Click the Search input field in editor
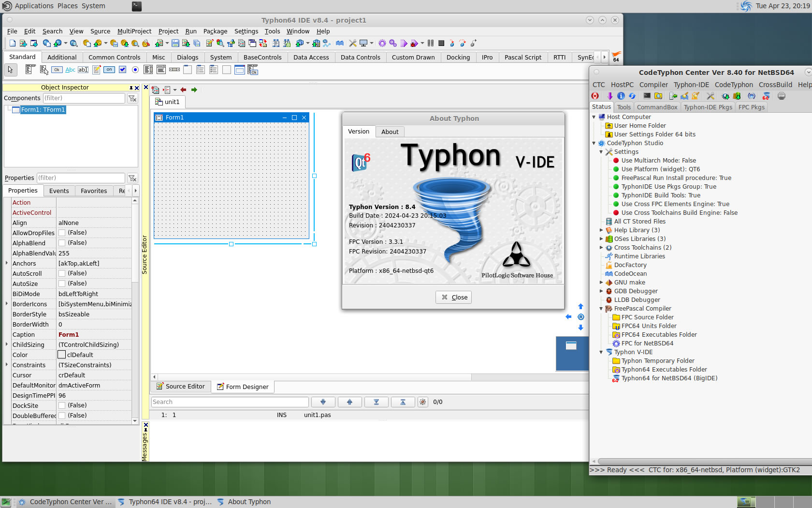Viewport: 812px width, 508px height. 230,402
